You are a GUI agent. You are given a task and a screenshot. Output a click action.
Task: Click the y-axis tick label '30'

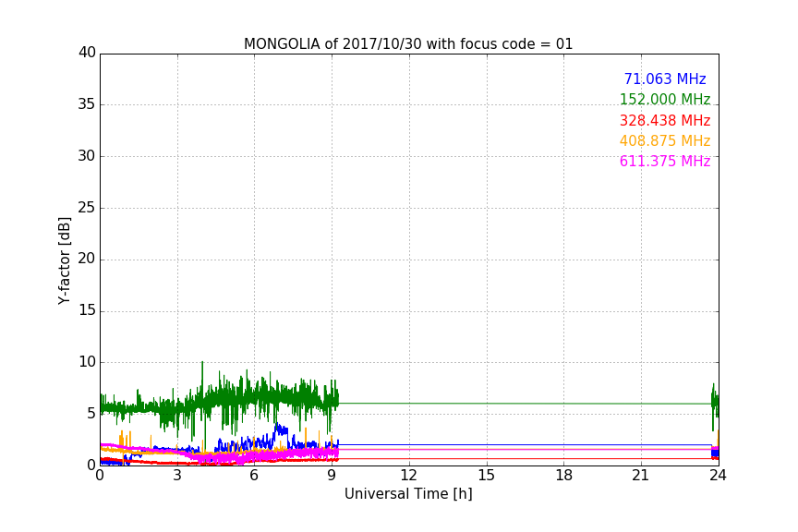click(x=87, y=156)
